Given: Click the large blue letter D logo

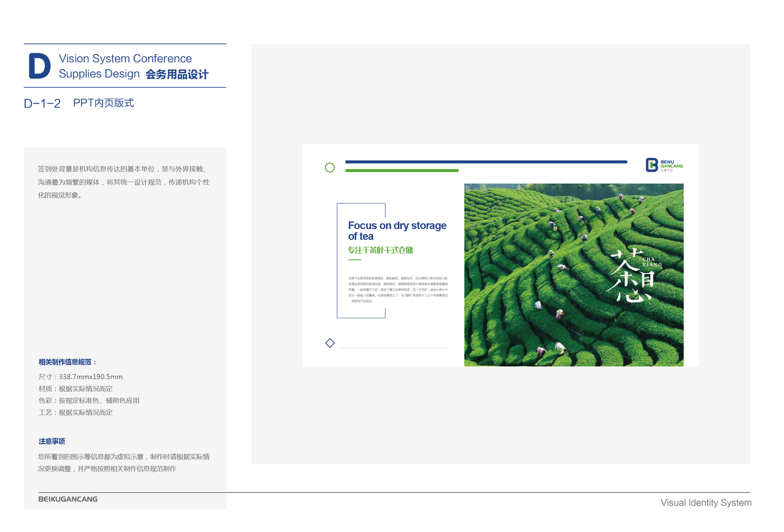Looking at the screenshot, I should pos(40,66).
